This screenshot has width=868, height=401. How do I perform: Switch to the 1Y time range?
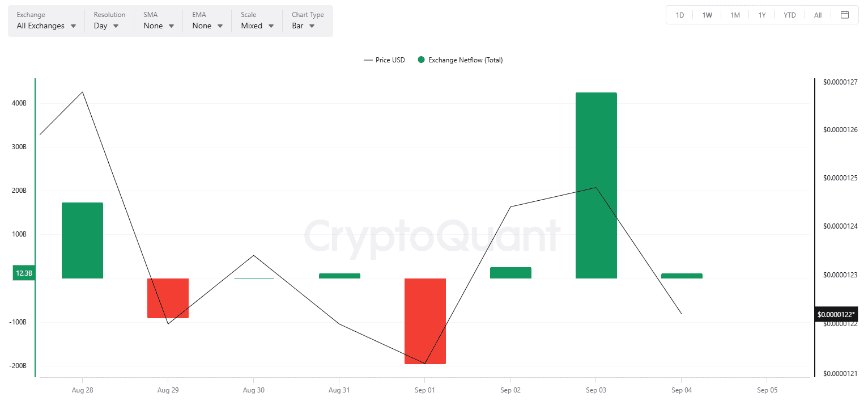(x=762, y=15)
